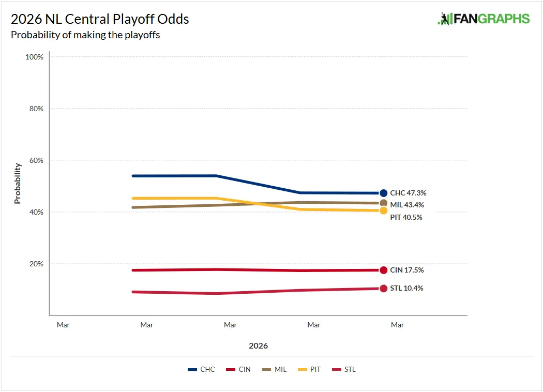Click the chart title text

(100, 20)
